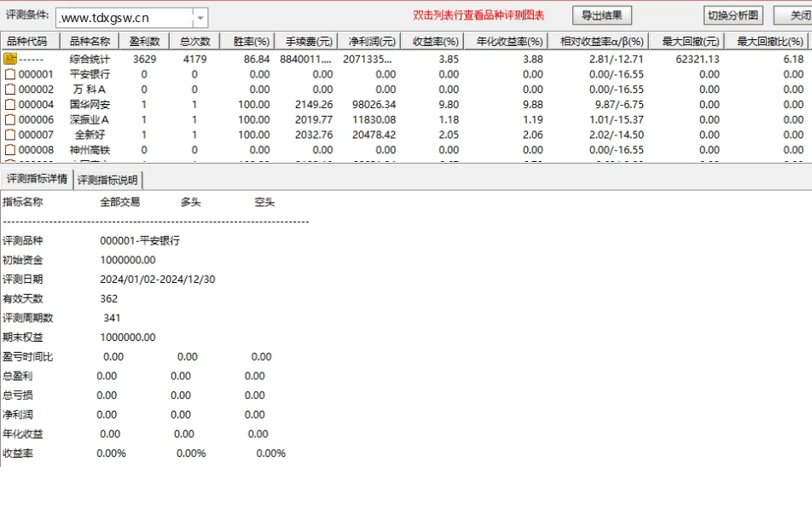The height and width of the screenshot is (513, 812).
Task: Sort by the 收益率(%) column header
Action: tap(432, 41)
